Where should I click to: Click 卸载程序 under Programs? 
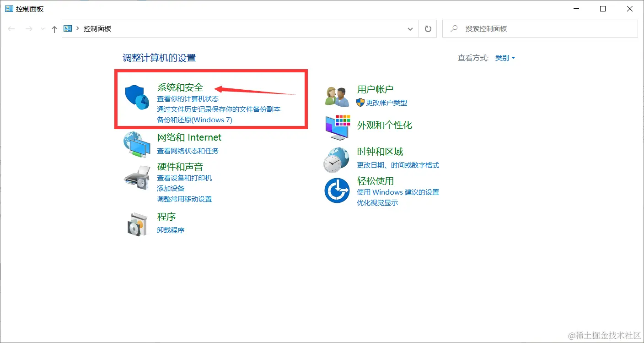click(x=170, y=230)
